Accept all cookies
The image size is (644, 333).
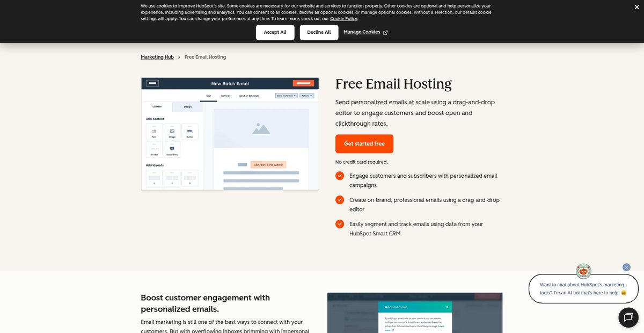[x=275, y=32]
